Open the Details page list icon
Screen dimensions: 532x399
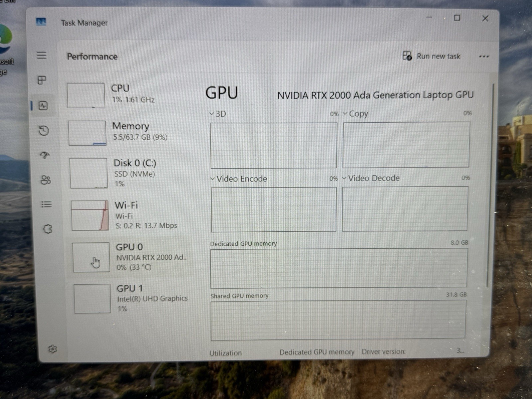[46, 204]
